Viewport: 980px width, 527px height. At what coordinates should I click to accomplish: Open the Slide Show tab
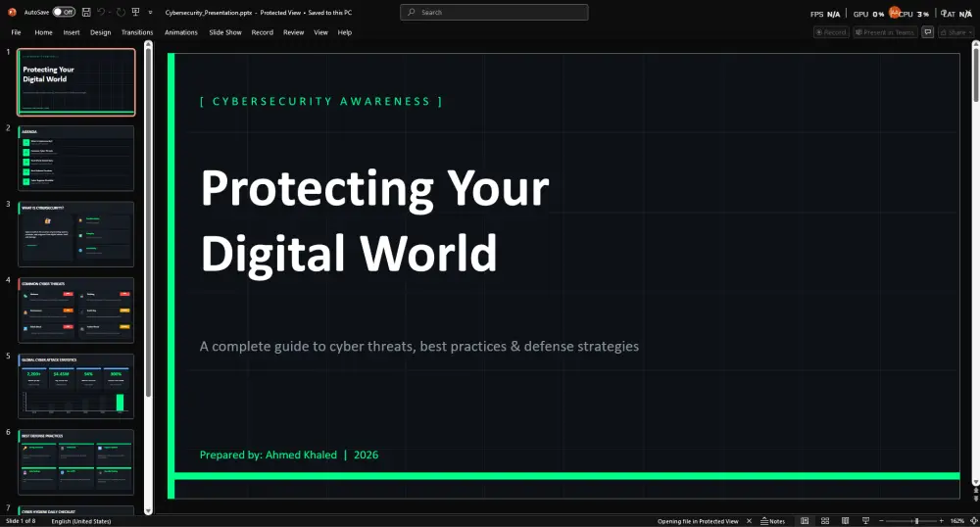click(x=225, y=32)
